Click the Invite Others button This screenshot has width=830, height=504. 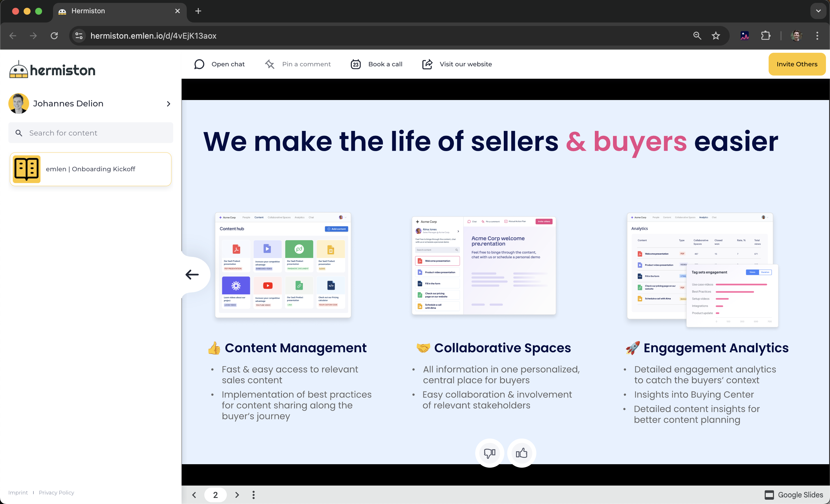[x=797, y=64]
